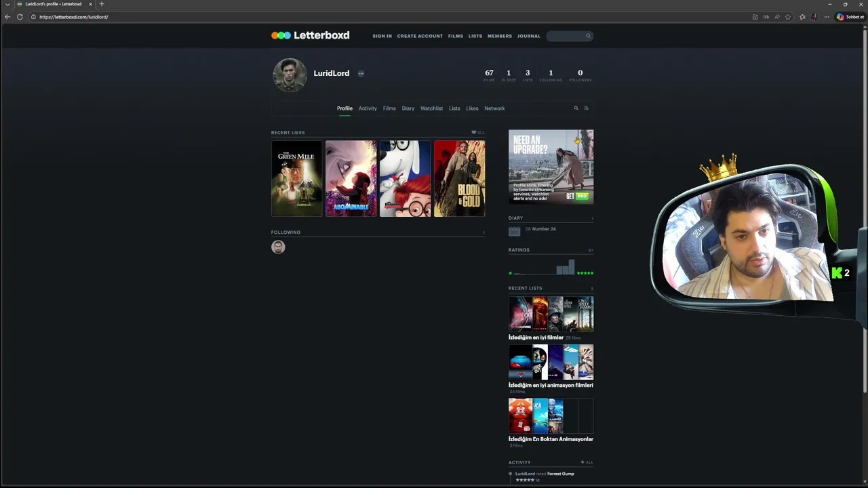Open the Abominable poster
The image size is (868, 488).
(351, 179)
